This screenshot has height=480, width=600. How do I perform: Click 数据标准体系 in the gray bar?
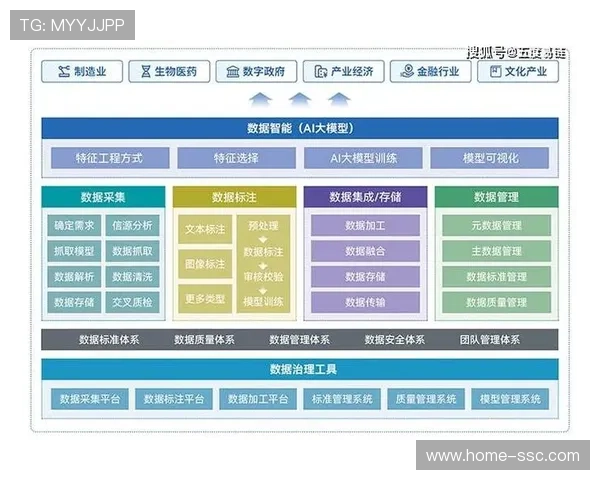pyautogui.click(x=109, y=340)
